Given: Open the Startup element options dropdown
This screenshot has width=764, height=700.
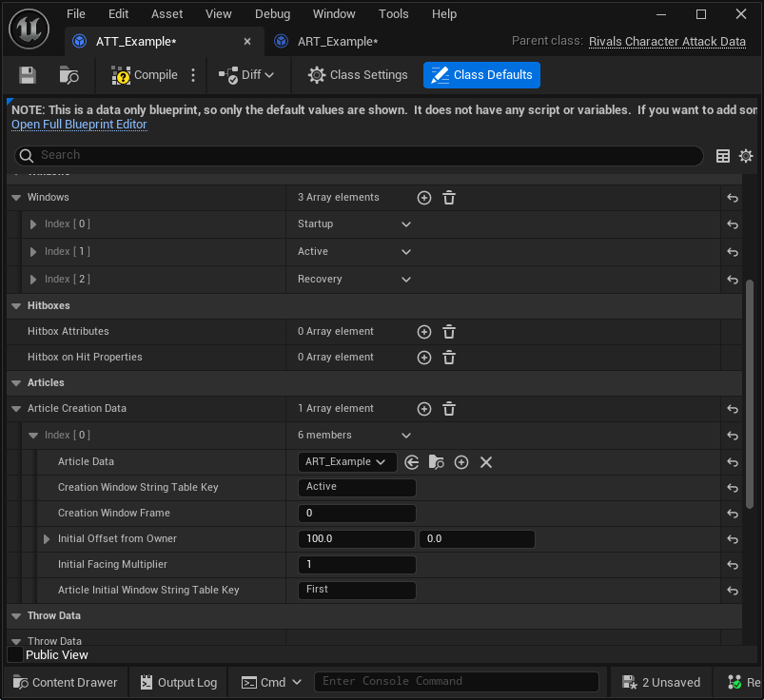Looking at the screenshot, I should [406, 224].
